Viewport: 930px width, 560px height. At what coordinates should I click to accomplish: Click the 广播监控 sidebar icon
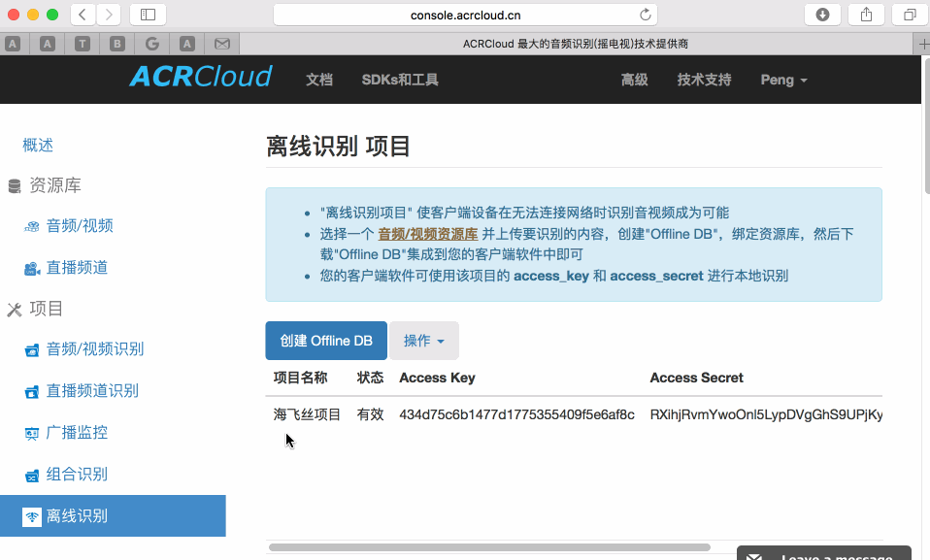point(32,434)
